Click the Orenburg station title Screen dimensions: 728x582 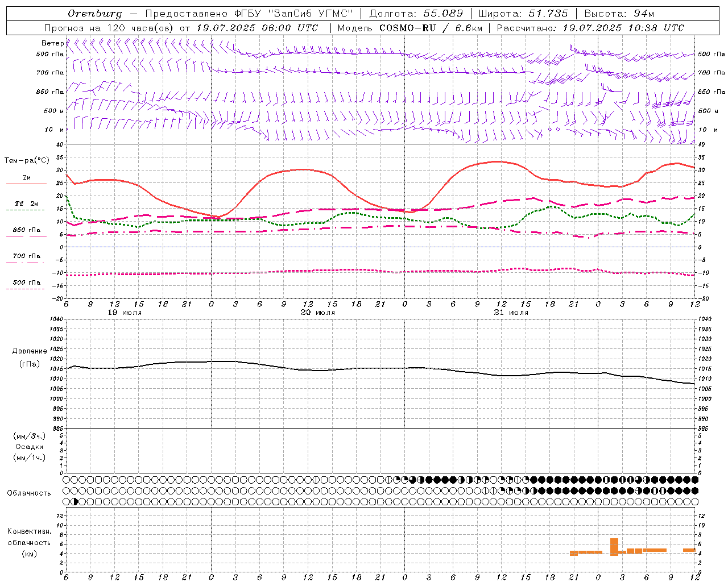(x=95, y=14)
